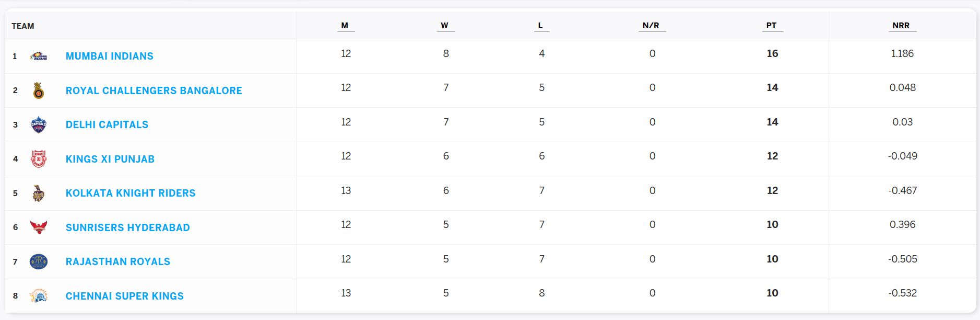Sort table by the NRR column header
Image resolution: width=980 pixels, height=320 pixels.
click(901, 26)
